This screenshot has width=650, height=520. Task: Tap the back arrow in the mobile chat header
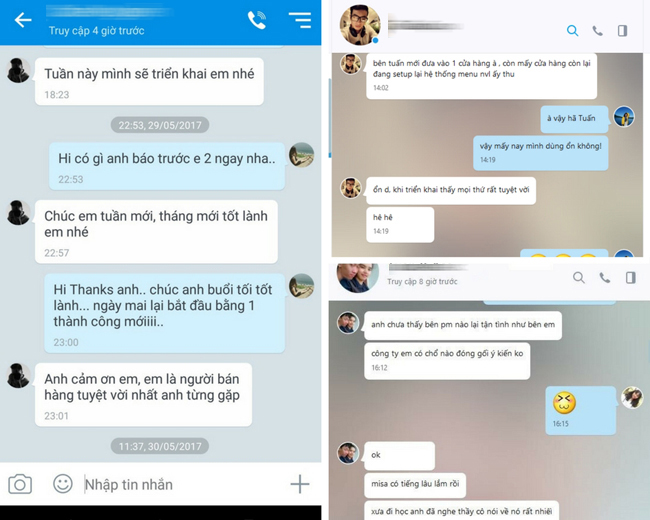click(23, 19)
